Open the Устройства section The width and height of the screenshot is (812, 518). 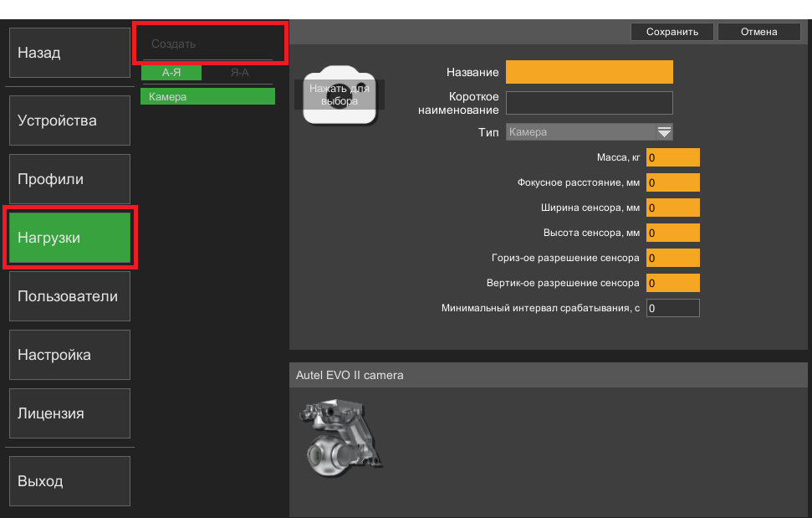click(70, 121)
